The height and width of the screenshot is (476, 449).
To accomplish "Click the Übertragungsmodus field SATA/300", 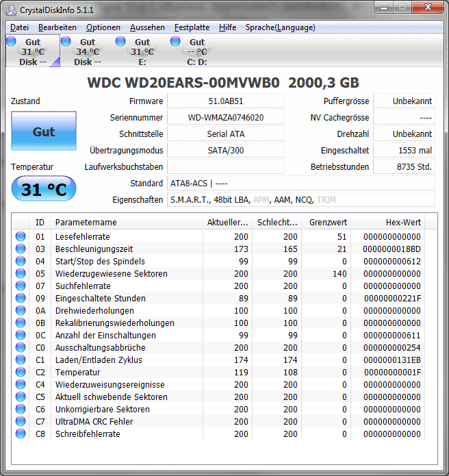I will click(226, 150).
